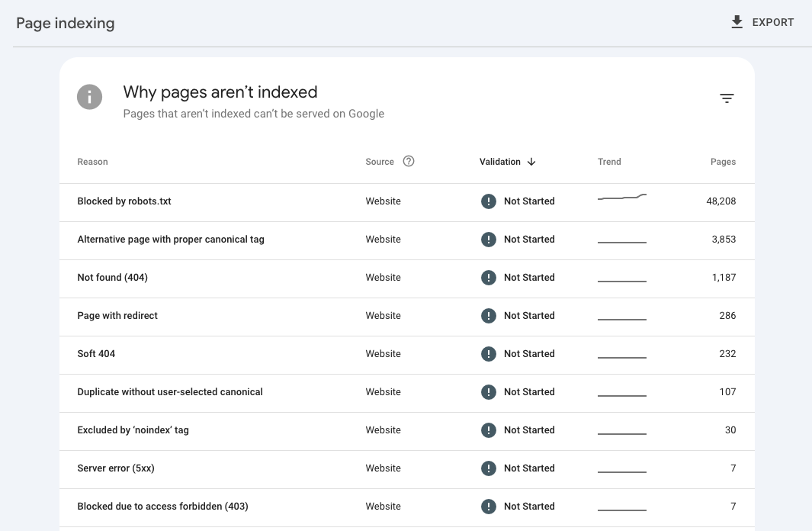Click Not Started status for Excluded by noindex
The height and width of the screenshot is (531, 812).
pos(529,430)
